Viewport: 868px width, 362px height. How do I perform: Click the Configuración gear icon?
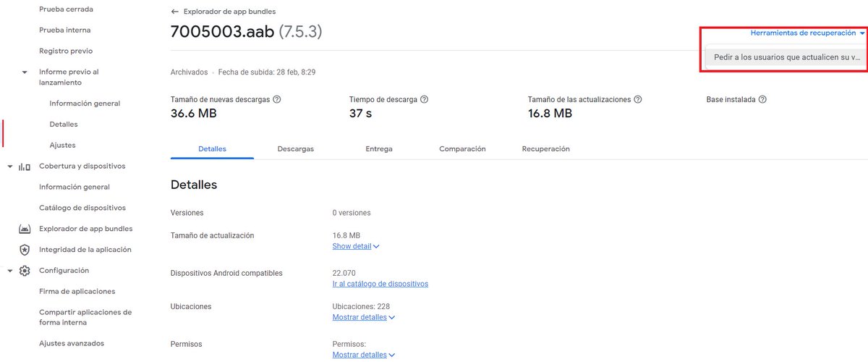click(x=25, y=271)
